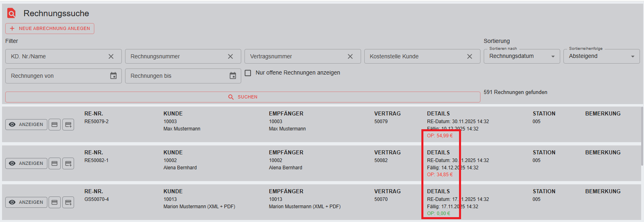Screen dimensions: 644x222
Task: Open calendar picker for Rechnungen bis
Action: click(233, 76)
